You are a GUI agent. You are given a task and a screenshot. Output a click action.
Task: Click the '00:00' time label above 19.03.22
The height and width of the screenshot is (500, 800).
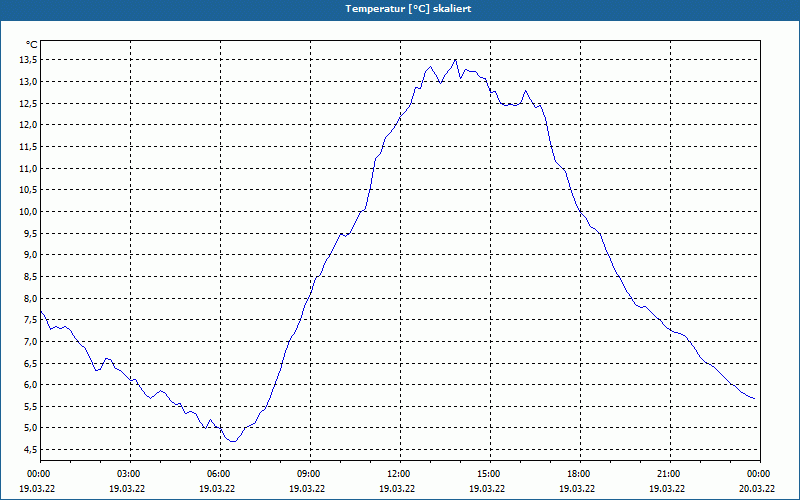(x=38, y=474)
